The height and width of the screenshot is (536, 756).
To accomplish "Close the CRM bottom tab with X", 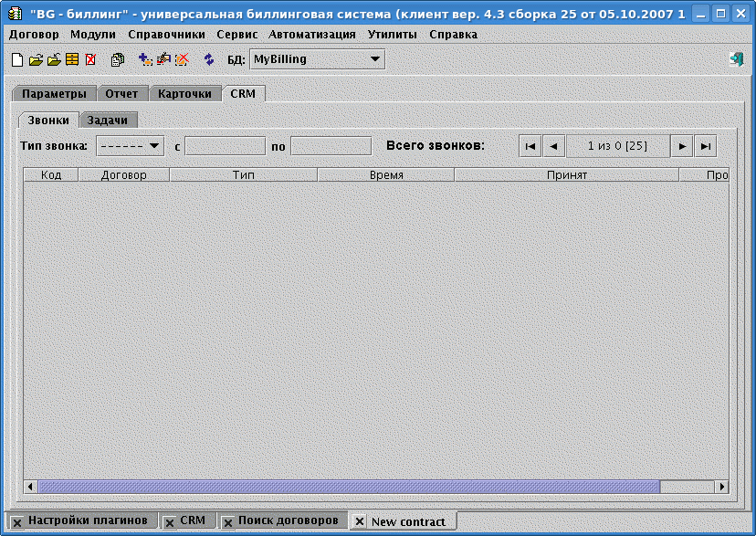I will [170, 521].
